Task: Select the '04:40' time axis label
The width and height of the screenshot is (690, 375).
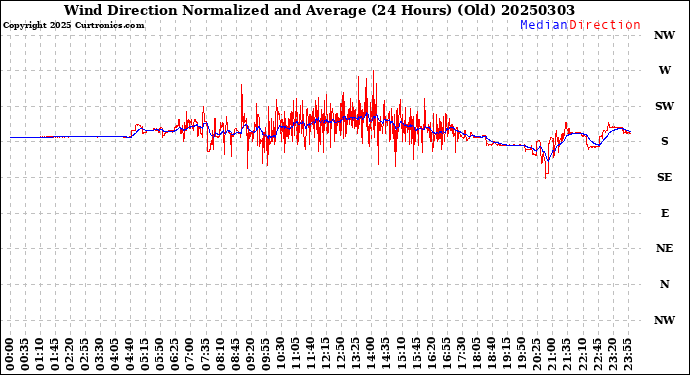Action: click(x=130, y=354)
